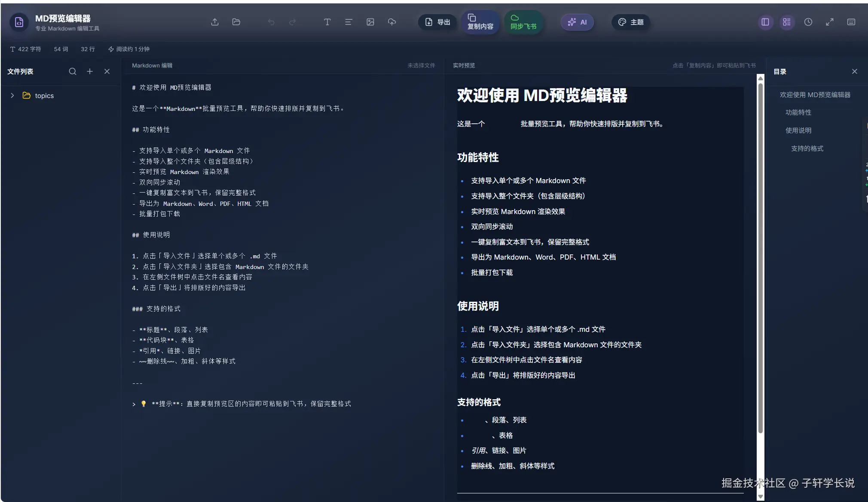The height and width of the screenshot is (502, 868).
Task: Toggle the table of contents panel
Action: point(787,22)
